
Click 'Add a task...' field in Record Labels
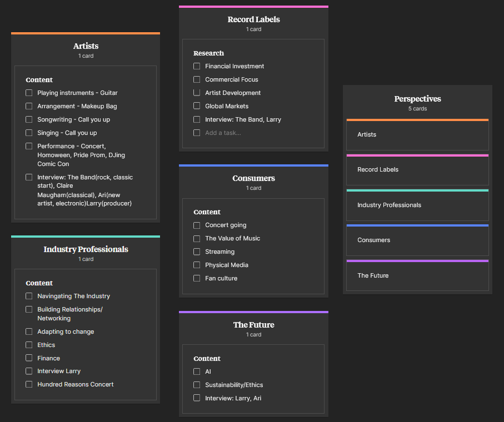pyautogui.click(x=223, y=133)
